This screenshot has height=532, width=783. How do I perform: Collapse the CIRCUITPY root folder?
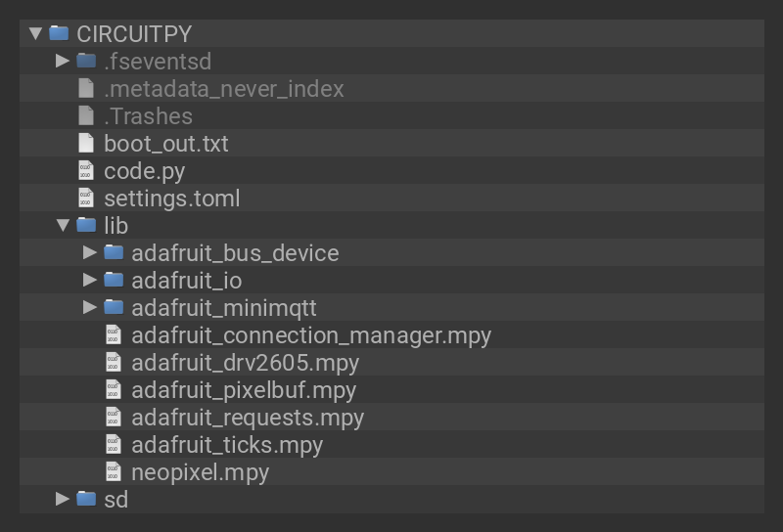tap(36, 33)
